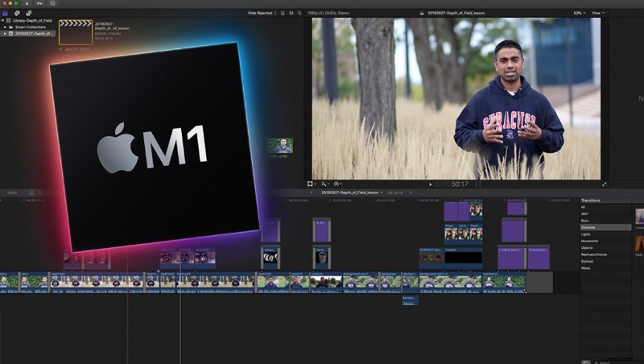Select the Objects transitions category
The width and height of the screenshot is (644, 364).
tap(587, 248)
